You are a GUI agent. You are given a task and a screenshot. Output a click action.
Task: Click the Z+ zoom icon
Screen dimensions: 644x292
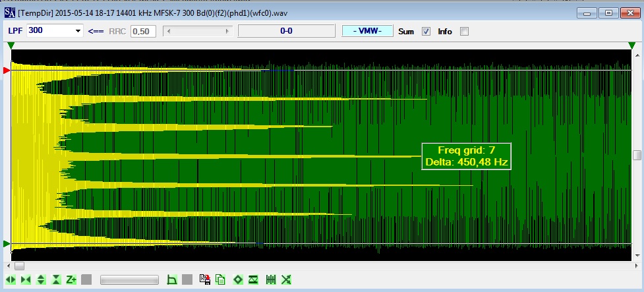coord(71,279)
